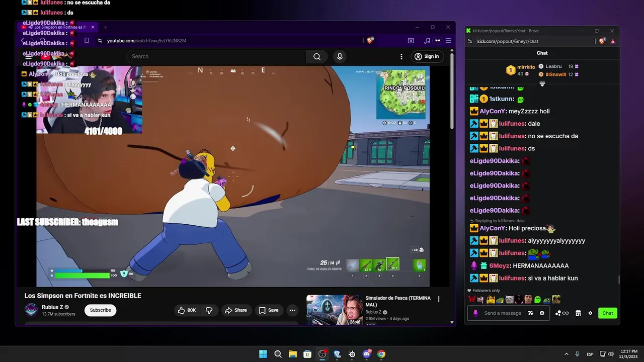Like the video with 80K thumbs up

coord(187,310)
